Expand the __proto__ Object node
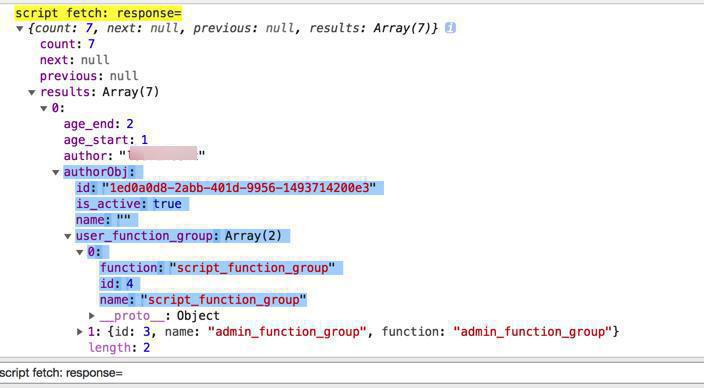The image size is (704, 388). [92, 316]
